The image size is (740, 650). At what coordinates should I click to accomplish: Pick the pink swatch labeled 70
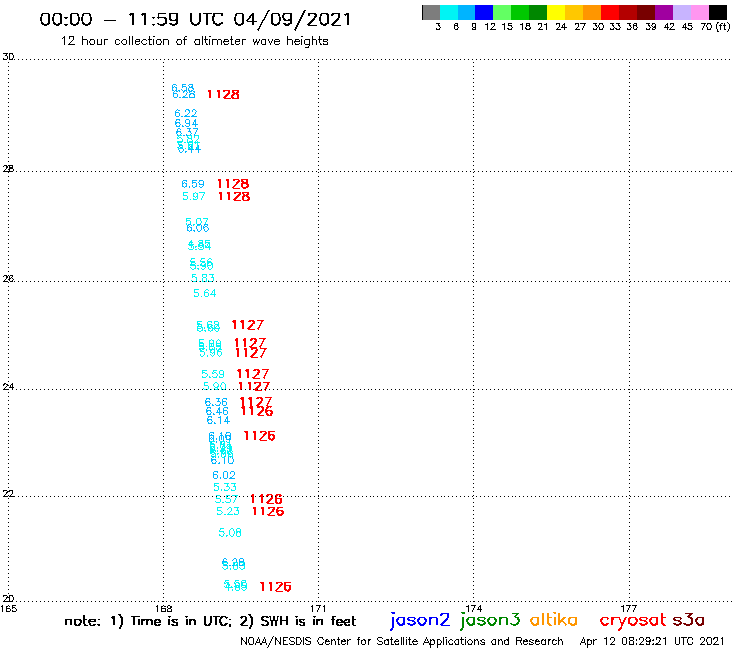coord(700,12)
